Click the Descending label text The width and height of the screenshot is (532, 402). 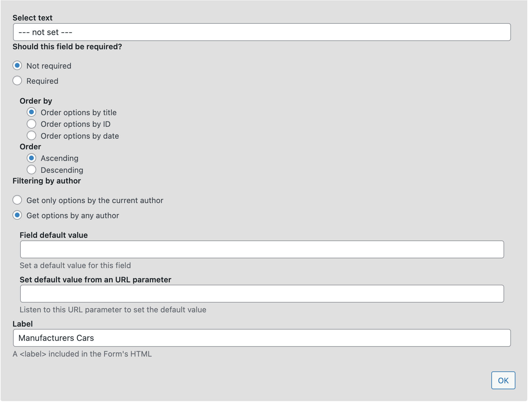tap(62, 170)
